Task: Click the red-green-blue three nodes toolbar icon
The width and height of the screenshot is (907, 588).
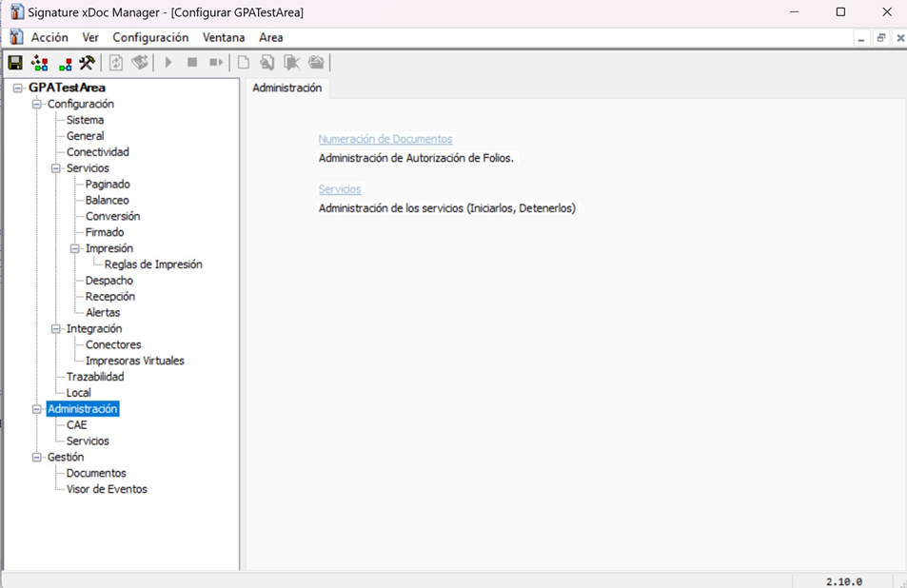Action: [x=66, y=63]
